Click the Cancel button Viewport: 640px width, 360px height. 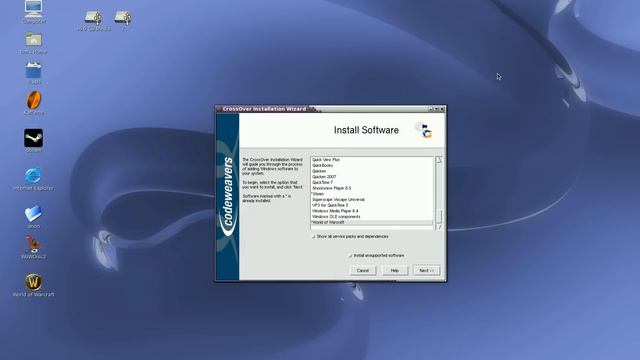(363, 271)
